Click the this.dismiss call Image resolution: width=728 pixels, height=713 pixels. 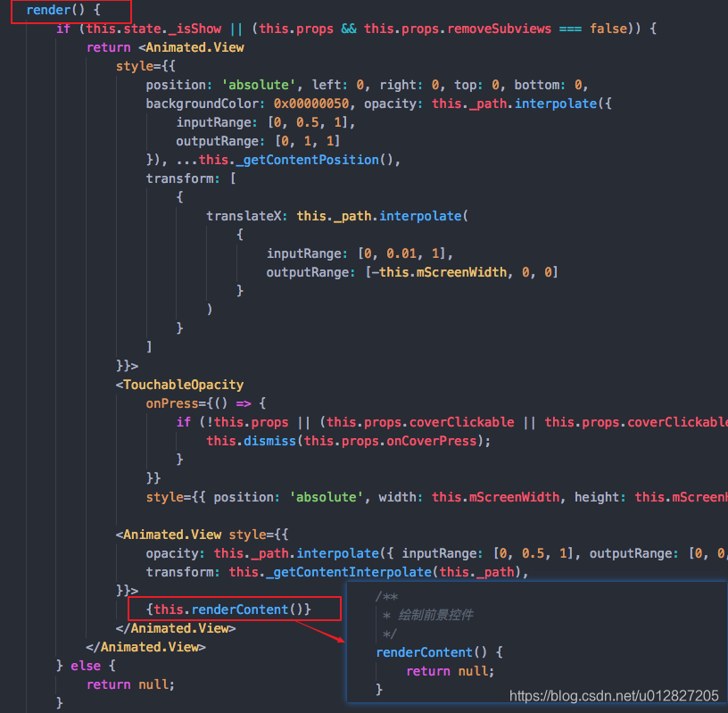[x=252, y=441]
